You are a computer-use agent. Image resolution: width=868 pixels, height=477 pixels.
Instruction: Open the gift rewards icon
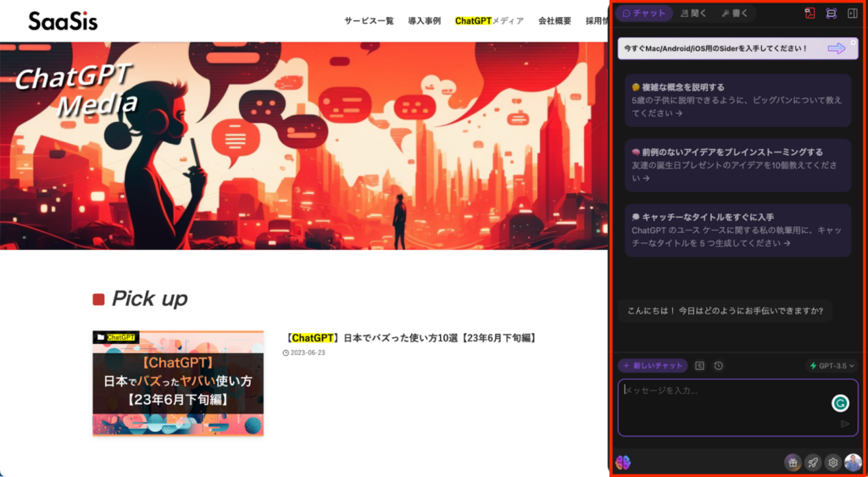pos(793,463)
